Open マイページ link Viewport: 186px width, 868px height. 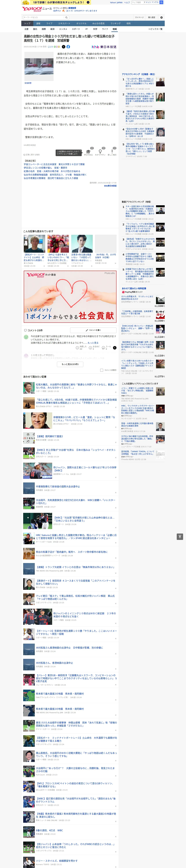(139, 17)
